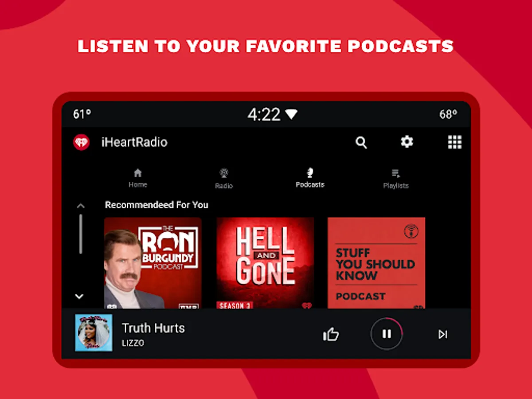Open the Hell and Gone podcast
Screen dimensions: 532x399
pyautogui.click(x=265, y=262)
